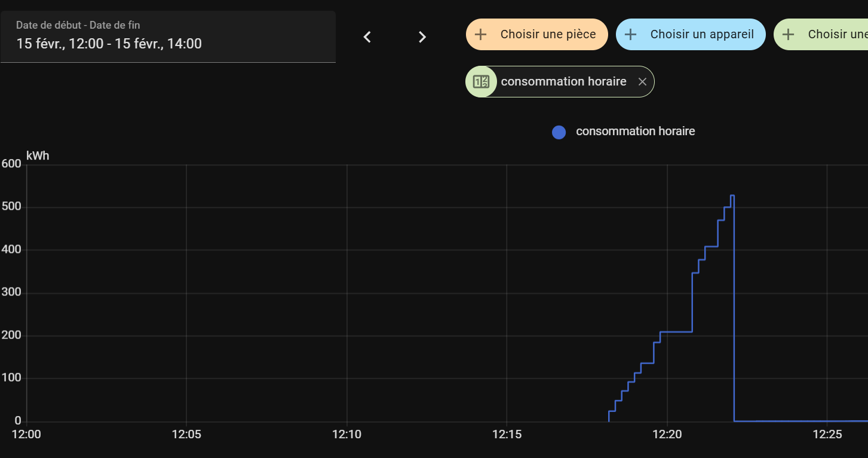Screen dimensions: 868x458
Task: Click the line drop to zero near 12:22
Action: point(734,308)
